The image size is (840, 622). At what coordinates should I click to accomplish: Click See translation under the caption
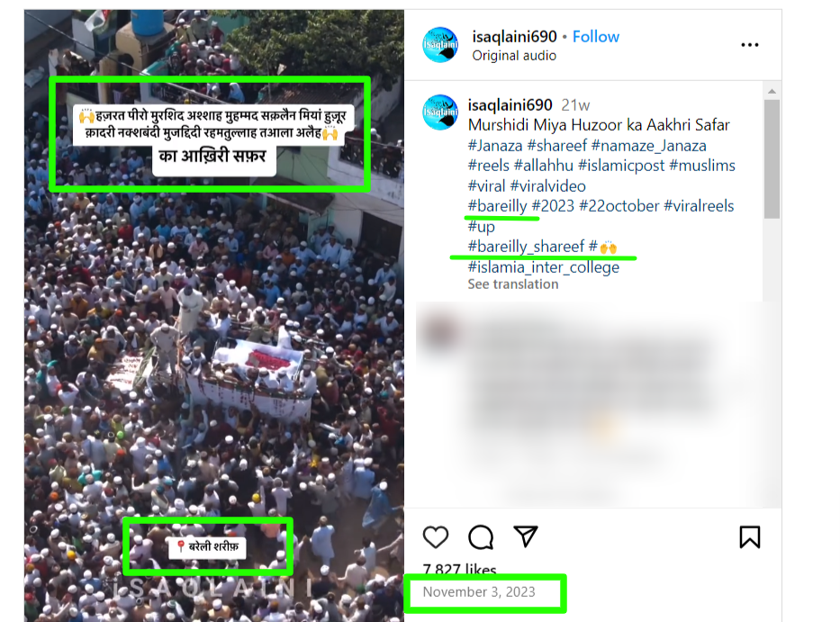(512, 284)
